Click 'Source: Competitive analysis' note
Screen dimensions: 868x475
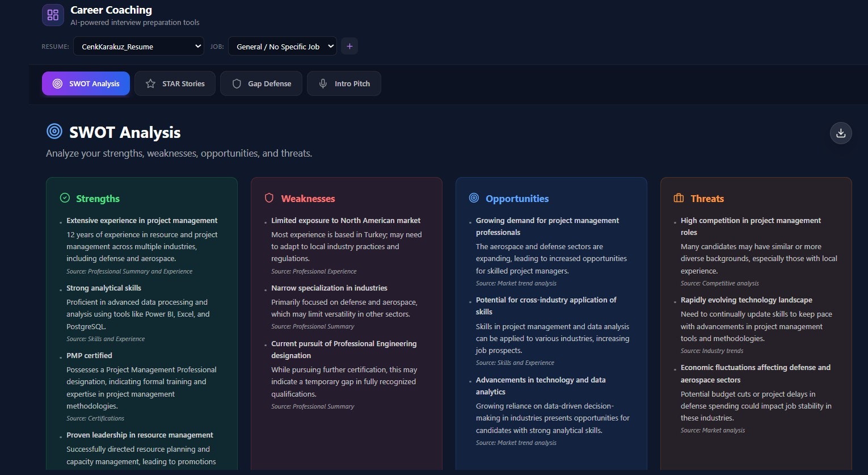tap(719, 283)
